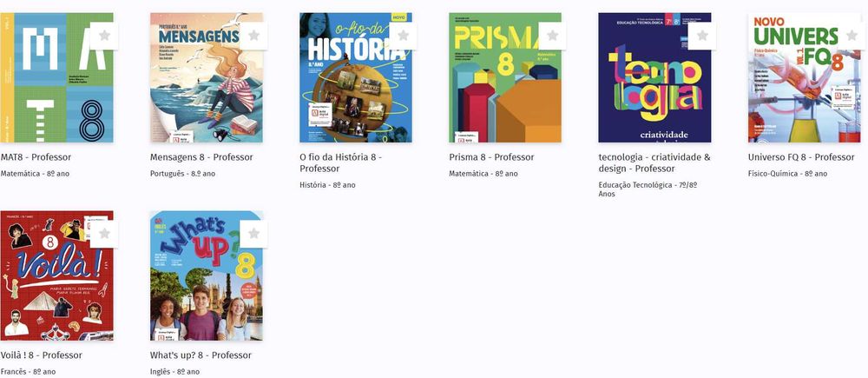868x378 pixels.
Task: Open the Mensagens book cover thumbnail
Action: click(206, 77)
